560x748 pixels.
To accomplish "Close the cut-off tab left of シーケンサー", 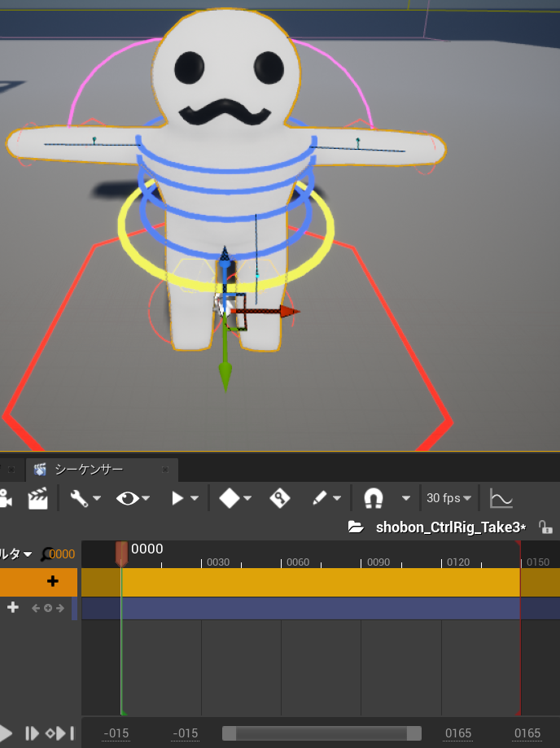I will pos(11,470).
